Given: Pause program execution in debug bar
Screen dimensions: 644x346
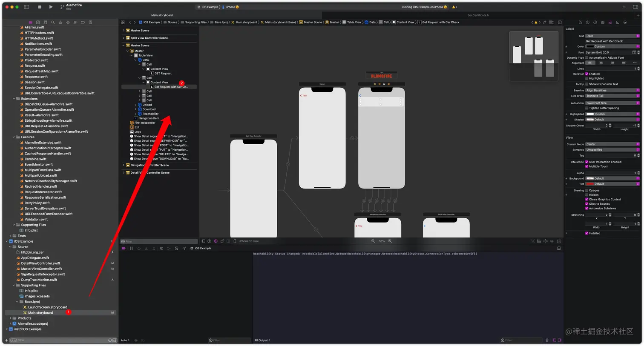Looking at the screenshot, I should tap(131, 248).
